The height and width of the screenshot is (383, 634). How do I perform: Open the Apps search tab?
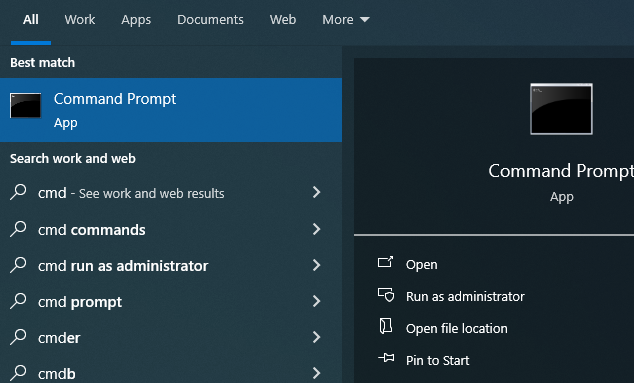(136, 20)
